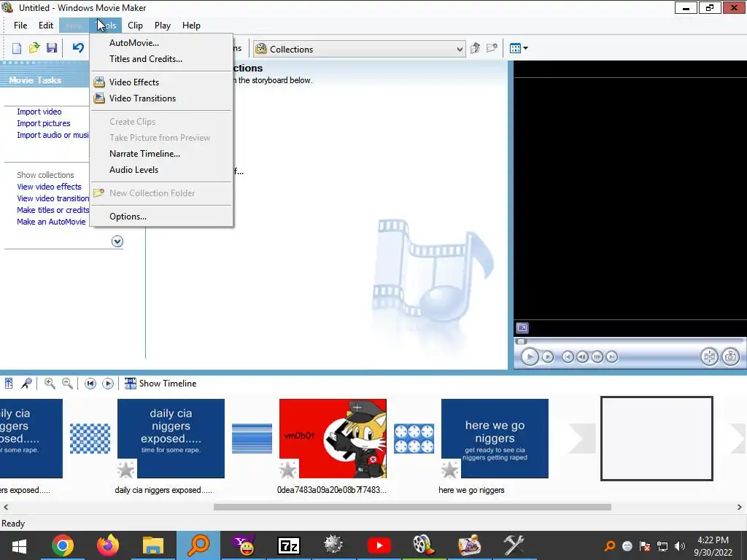Open the Collections combo box

tap(359, 49)
